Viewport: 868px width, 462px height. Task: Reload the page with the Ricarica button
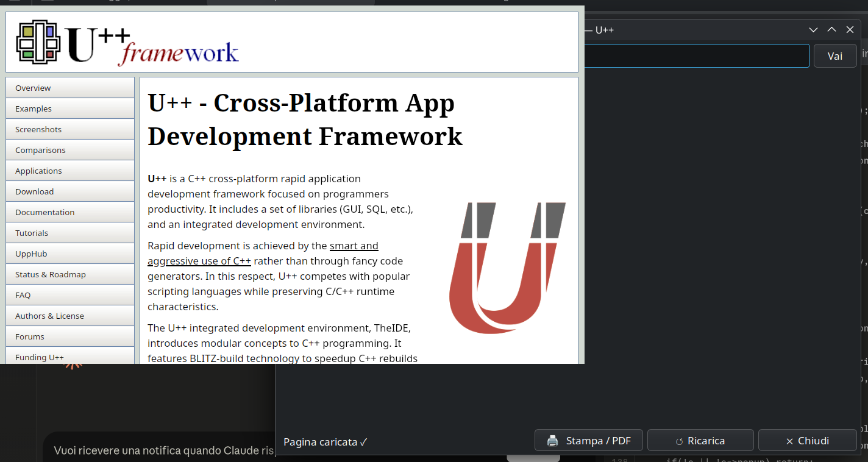coord(700,441)
